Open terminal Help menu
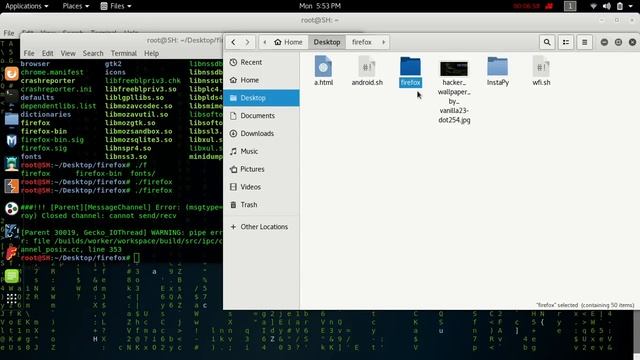 151,53
